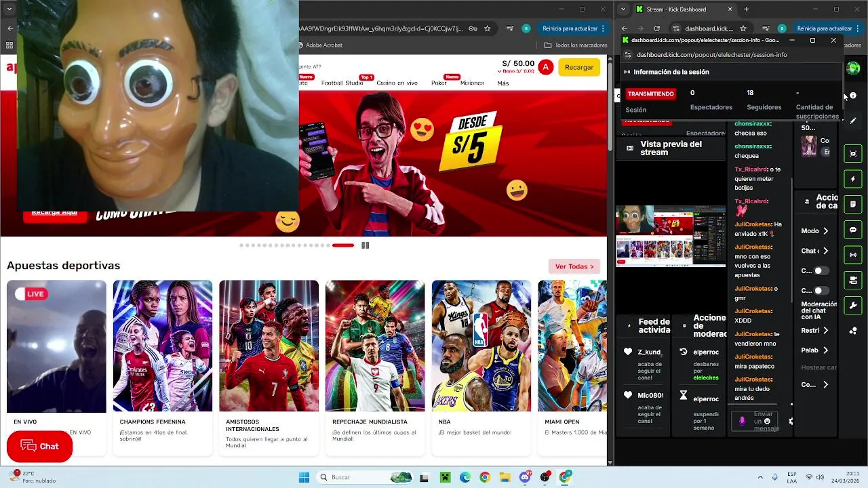Image resolution: width=868 pixels, height=488 pixels.
Task: Open Todos los marcadores bookmarks folder
Action: coord(576,45)
